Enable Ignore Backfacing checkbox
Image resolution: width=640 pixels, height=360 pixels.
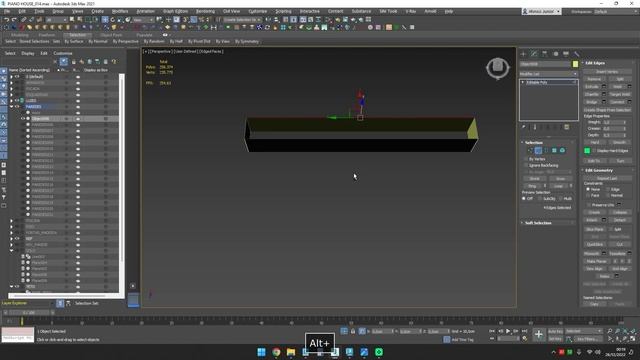(x=526, y=165)
